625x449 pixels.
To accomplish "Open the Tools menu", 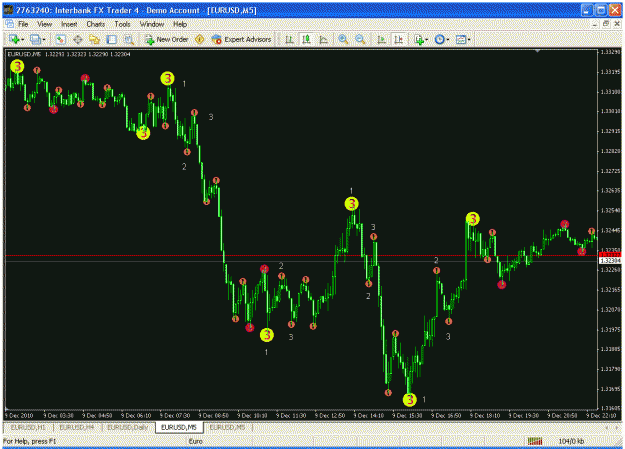I will (122, 24).
